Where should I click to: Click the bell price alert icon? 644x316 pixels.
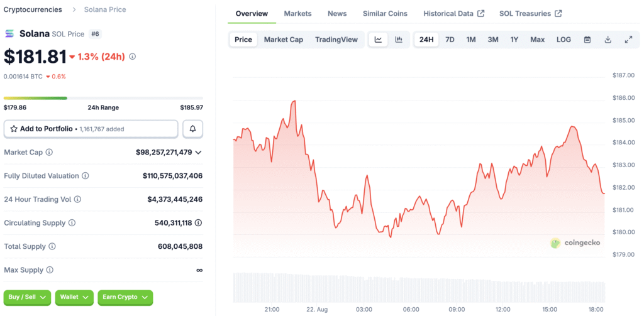192,129
